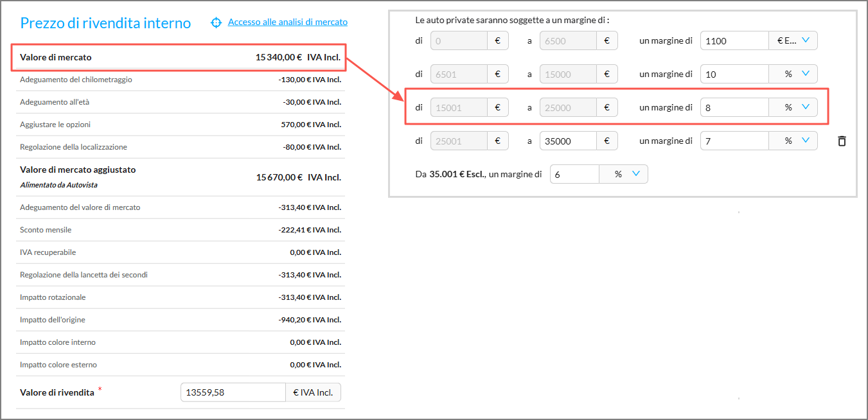Click Prezzo di rivendita interno heading

pyautogui.click(x=106, y=23)
